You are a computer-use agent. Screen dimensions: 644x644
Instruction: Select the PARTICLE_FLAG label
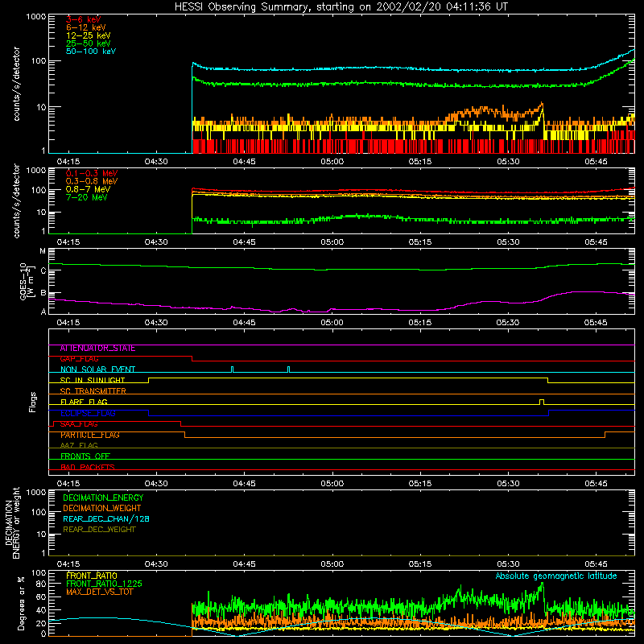click(90, 435)
